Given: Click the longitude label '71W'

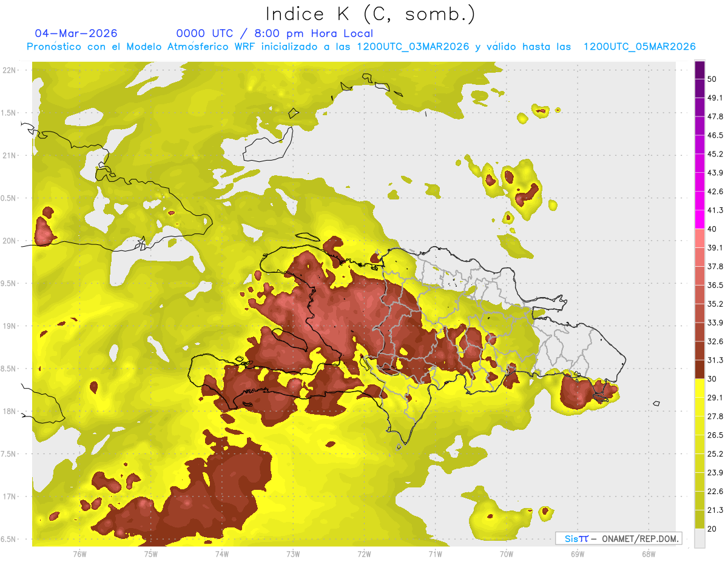Looking at the screenshot, I should (435, 554).
